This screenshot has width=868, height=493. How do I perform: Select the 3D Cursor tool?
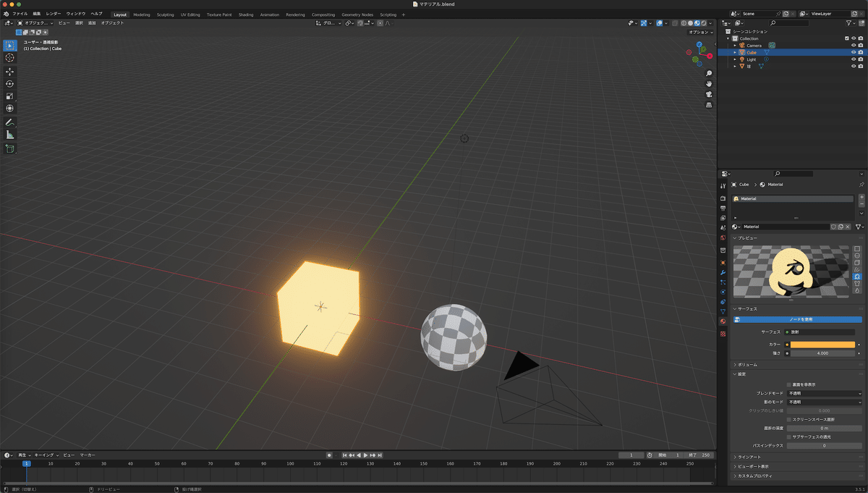10,57
